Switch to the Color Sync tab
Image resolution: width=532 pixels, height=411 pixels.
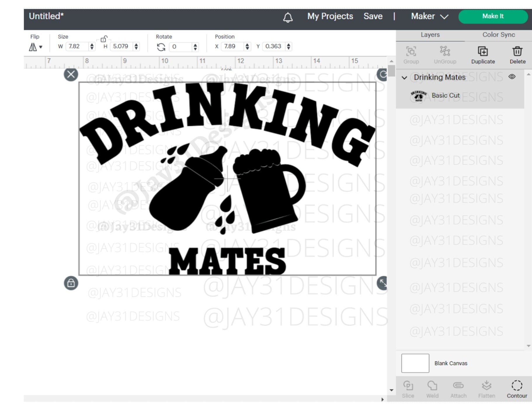[x=498, y=35]
